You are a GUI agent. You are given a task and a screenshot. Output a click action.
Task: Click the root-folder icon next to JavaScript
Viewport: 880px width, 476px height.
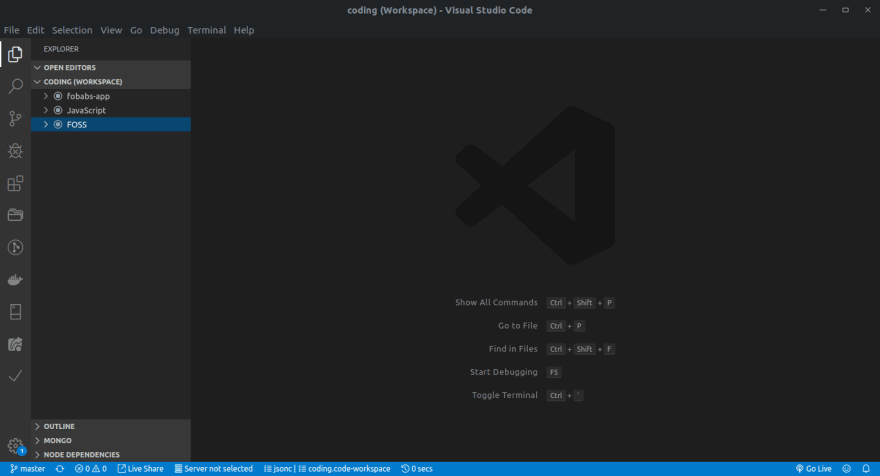58,110
